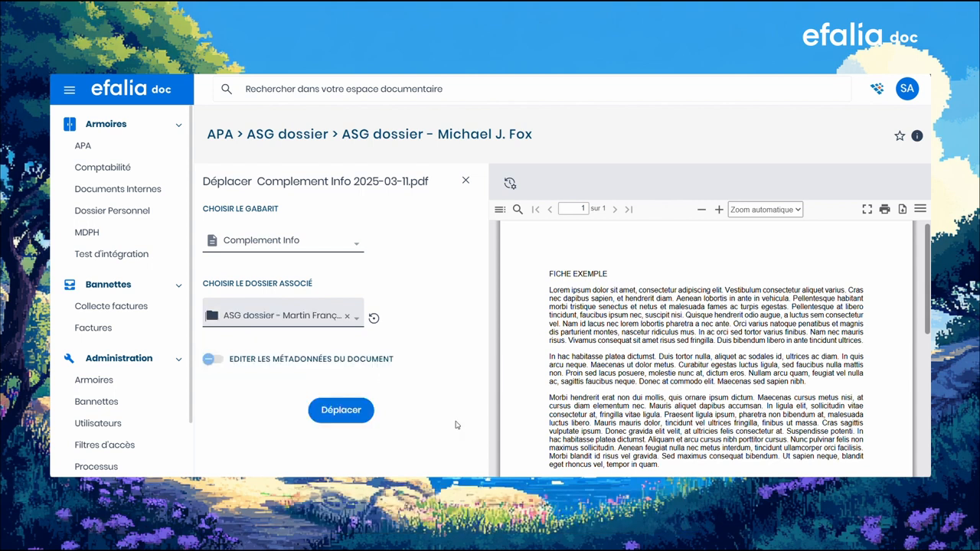Viewport: 980px width, 551px height.
Task: Open the SA user avatar menu
Action: (907, 89)
